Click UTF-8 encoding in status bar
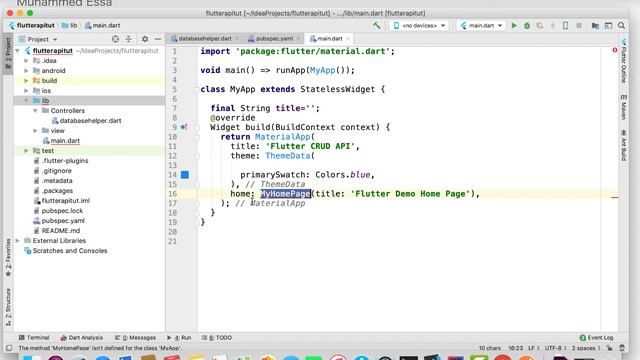 click(555, 348)
